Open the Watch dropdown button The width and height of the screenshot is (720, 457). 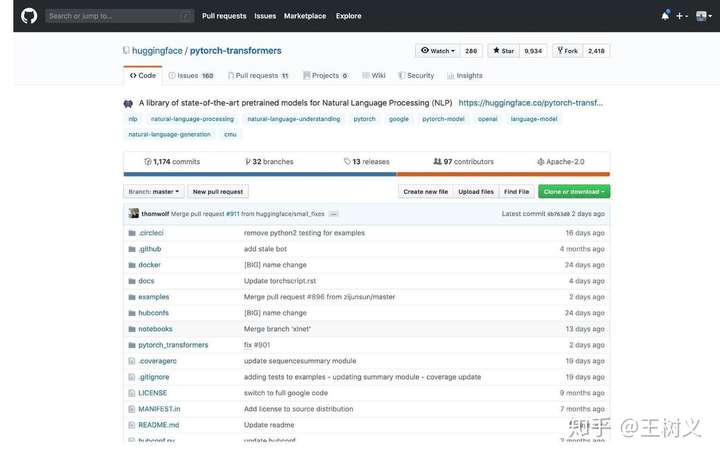438,51
